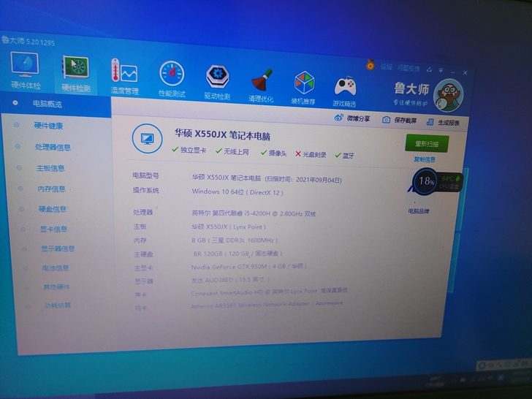The height and width of the screenshot is (399, 532).
Task: Click 保存截屏 save screenshot
Action: [399, 120]
